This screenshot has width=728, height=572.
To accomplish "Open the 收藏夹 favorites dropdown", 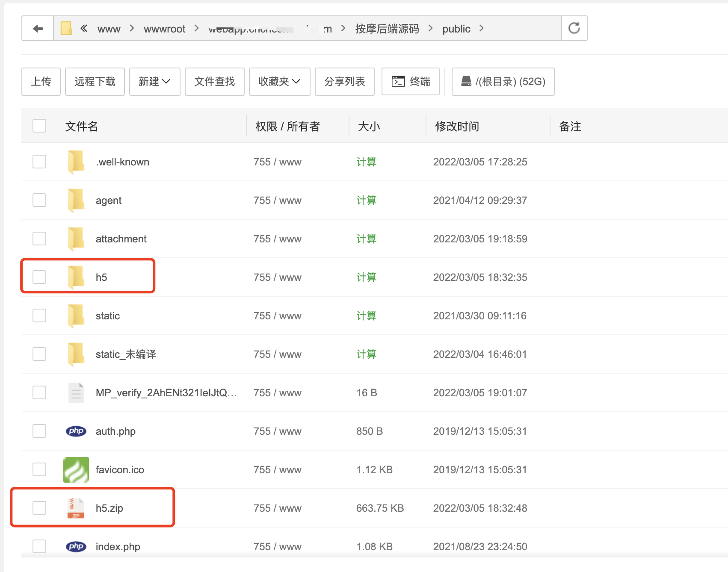I will (279, 82).
